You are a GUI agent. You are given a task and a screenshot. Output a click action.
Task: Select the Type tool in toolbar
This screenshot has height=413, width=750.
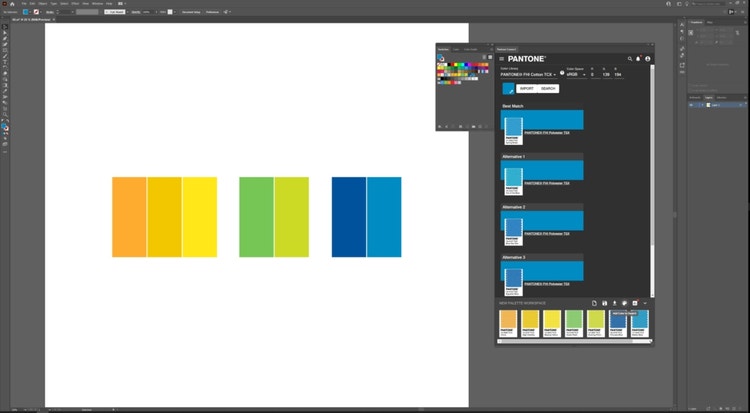(5, 62)
